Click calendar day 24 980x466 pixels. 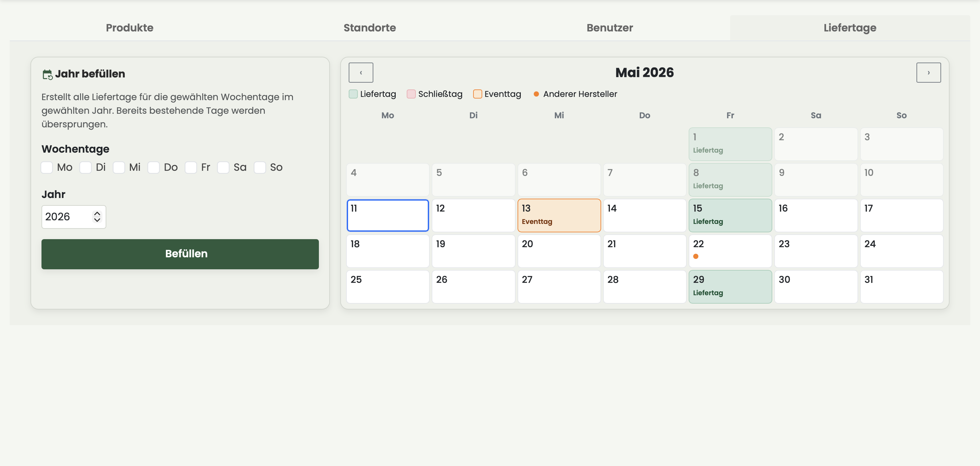[901, 251]
